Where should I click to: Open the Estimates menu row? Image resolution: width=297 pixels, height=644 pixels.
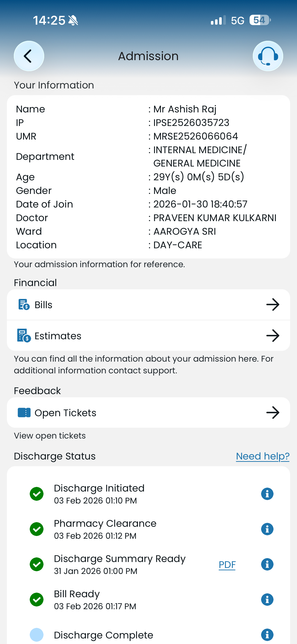[x=148, y=336]
